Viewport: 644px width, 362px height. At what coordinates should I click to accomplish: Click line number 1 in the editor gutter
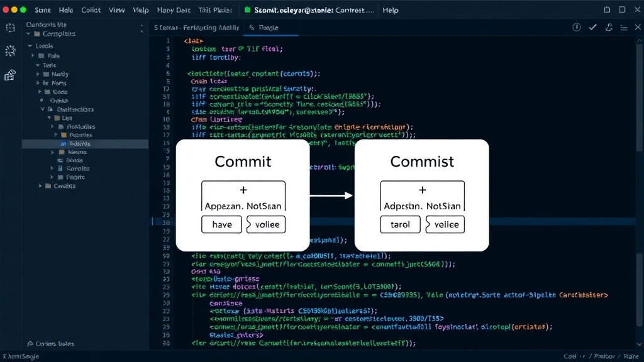tap(168, 41)
